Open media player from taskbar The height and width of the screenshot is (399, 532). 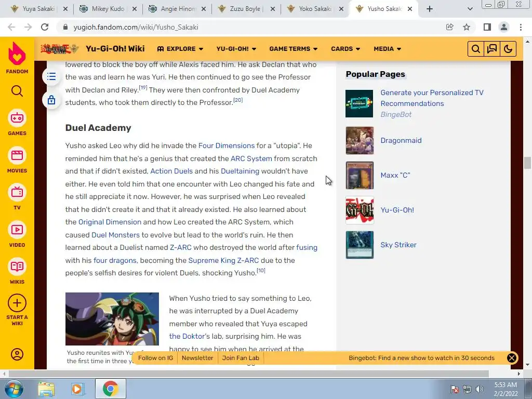pyautogui.click(x=77, y=389)
